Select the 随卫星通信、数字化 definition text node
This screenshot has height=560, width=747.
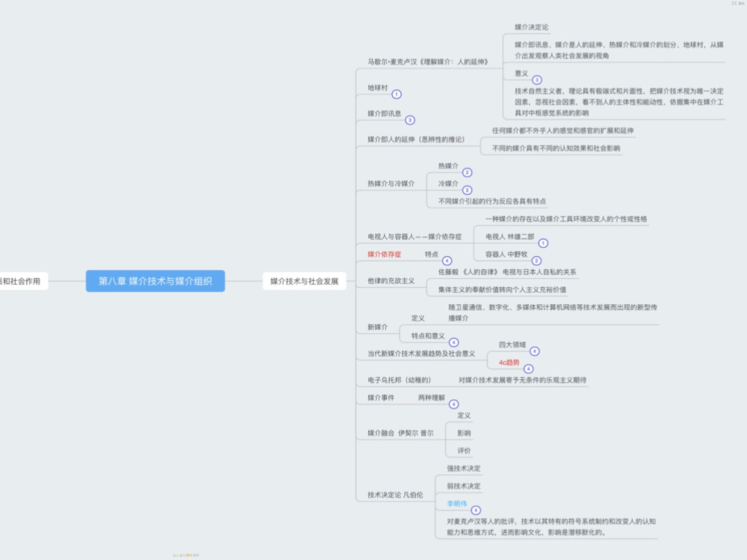pyautogui.click(x=552, y=313)
